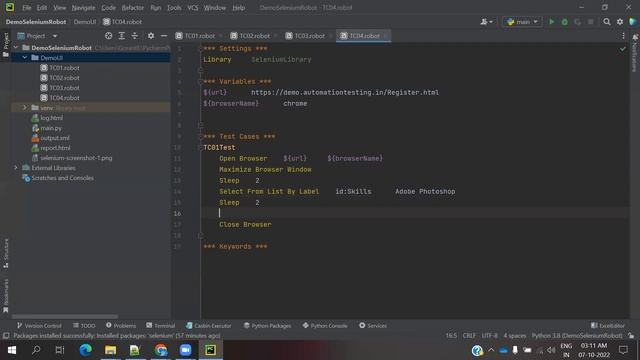Fold the Test Cases section in gutter
Screen dimensions: 640x360
(x=200, y=136)
